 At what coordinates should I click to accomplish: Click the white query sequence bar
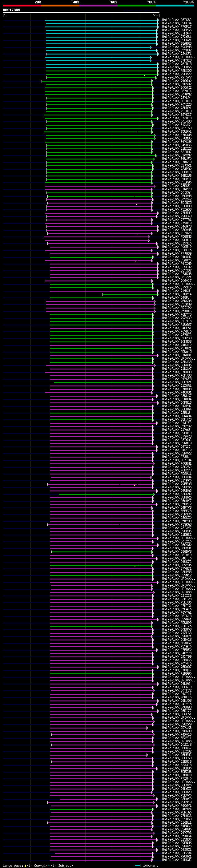[x=81, y=13]
